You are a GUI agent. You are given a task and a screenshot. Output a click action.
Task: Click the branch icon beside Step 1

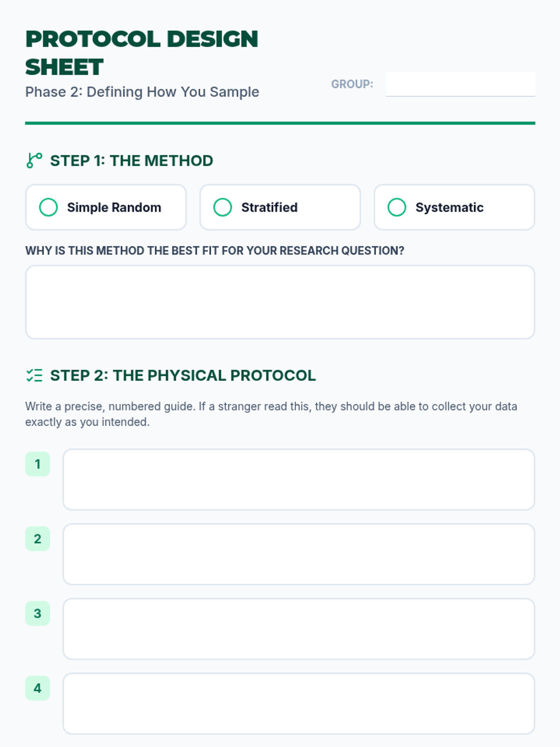click(34, 161)
